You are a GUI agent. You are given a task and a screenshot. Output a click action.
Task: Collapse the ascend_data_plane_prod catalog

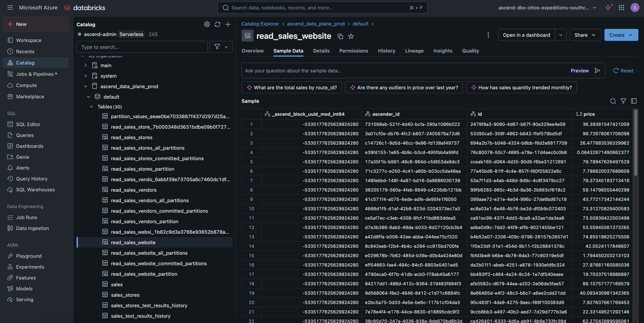pos(86,86)
